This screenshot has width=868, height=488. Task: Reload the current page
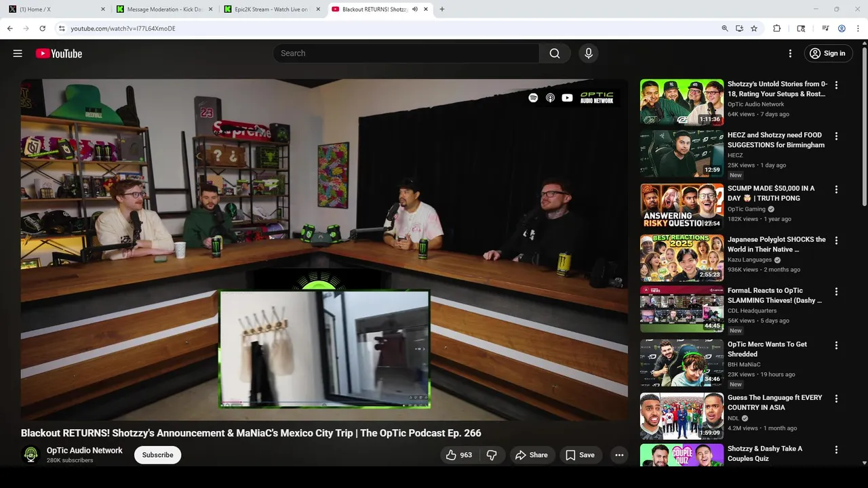(42, 28)
